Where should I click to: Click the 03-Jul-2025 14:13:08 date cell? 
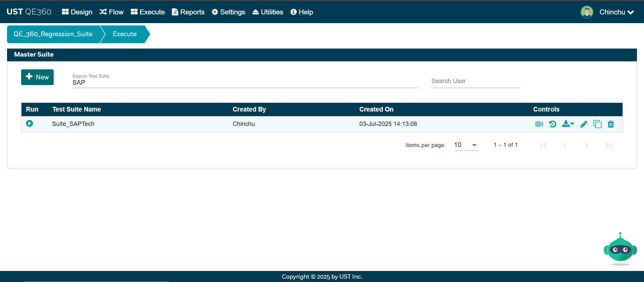388,124
